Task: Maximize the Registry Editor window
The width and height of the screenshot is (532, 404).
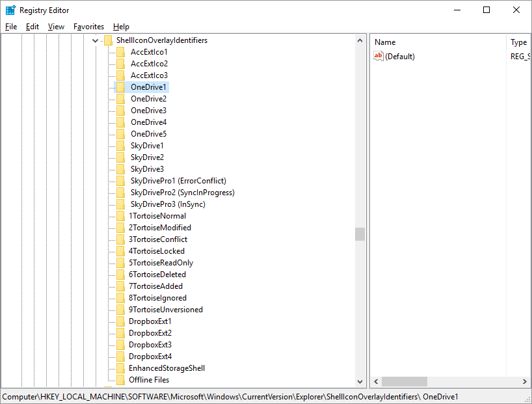Action: pyautogui.click(x=486, y=10)
